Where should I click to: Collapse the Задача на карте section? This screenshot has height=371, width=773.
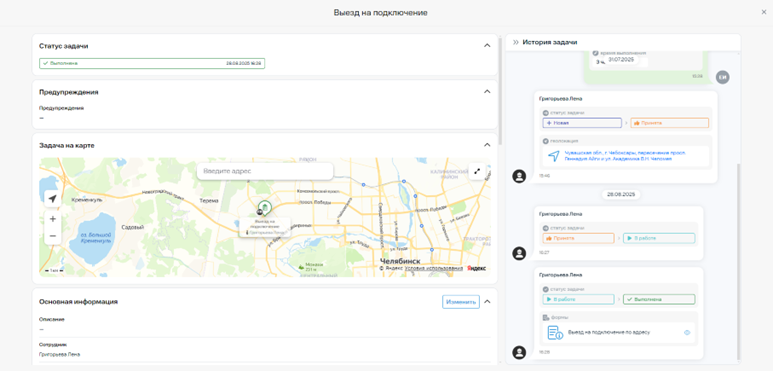coord(487,145)
